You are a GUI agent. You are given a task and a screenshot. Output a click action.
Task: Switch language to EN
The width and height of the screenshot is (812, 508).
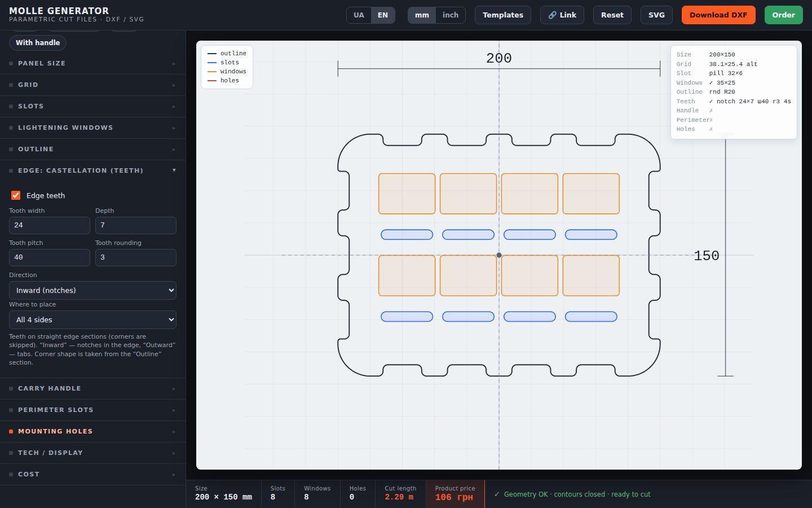(383, 15)
